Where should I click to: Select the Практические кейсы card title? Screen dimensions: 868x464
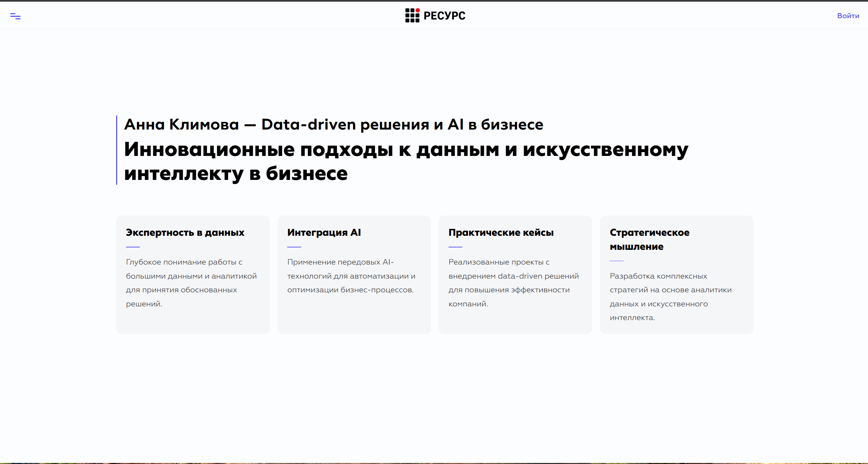[x=501, y=233]
